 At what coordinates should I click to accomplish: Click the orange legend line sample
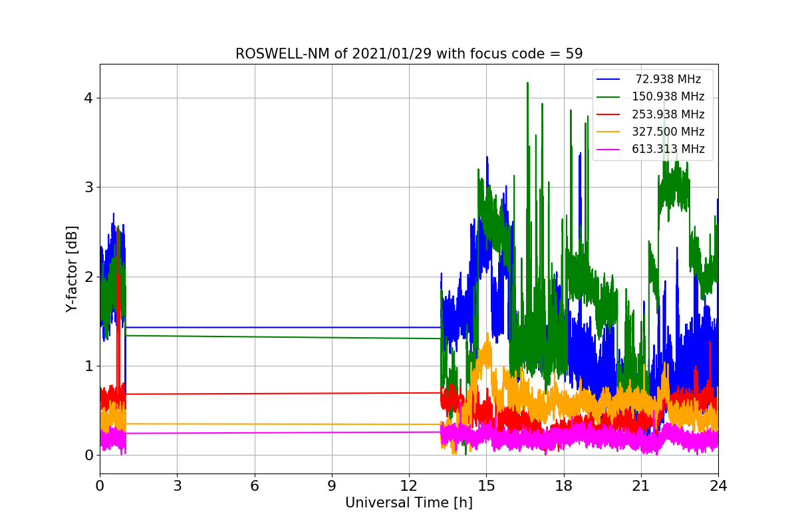point(608,132)
